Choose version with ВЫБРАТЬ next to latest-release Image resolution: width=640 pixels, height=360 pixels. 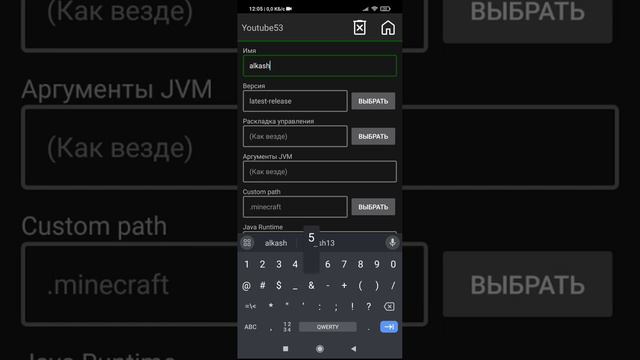pos(373,101)
